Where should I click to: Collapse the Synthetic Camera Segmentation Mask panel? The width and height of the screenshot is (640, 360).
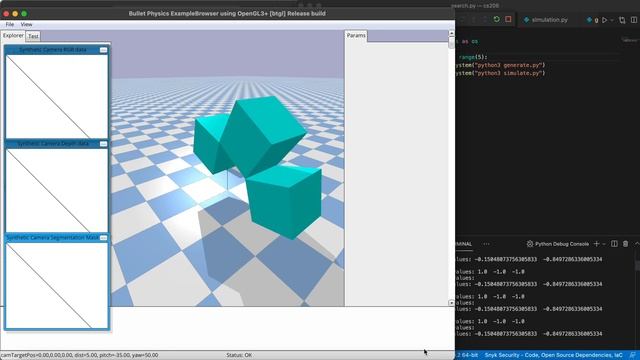(103, 238)
